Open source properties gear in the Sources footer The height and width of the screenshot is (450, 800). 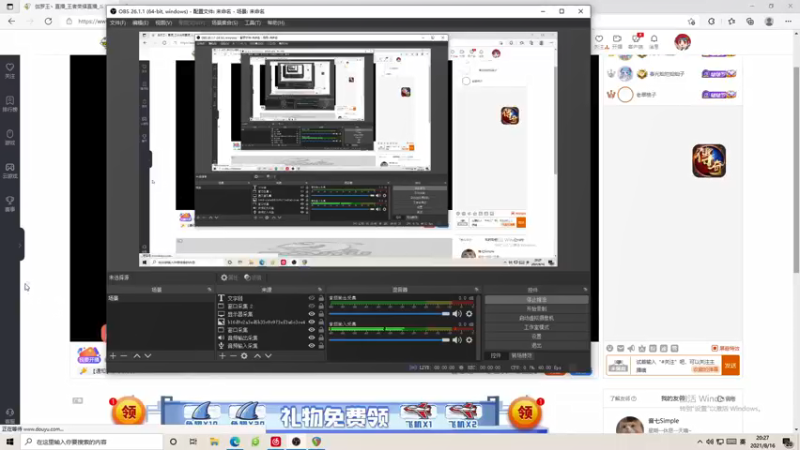pyautogui.click(x=244, y=356)
